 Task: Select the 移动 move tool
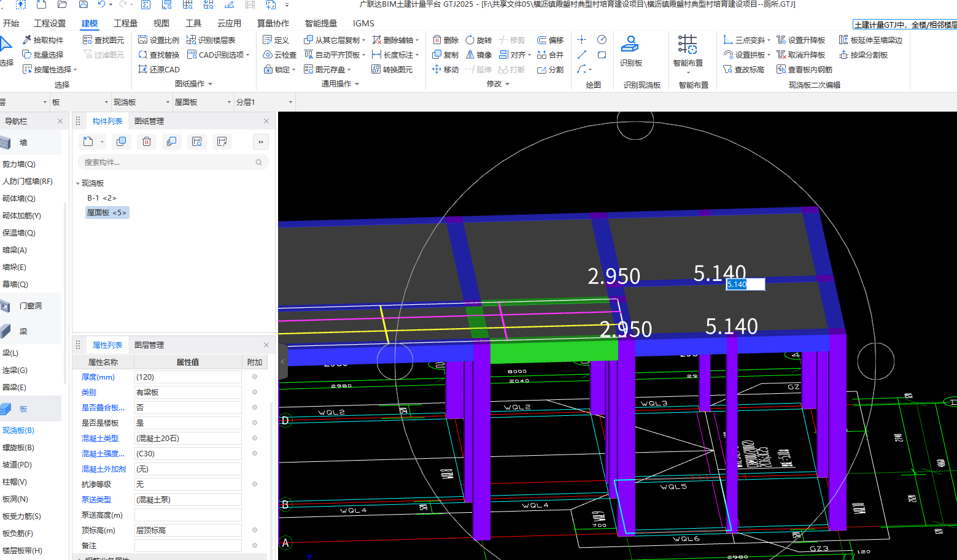point(446,69)
